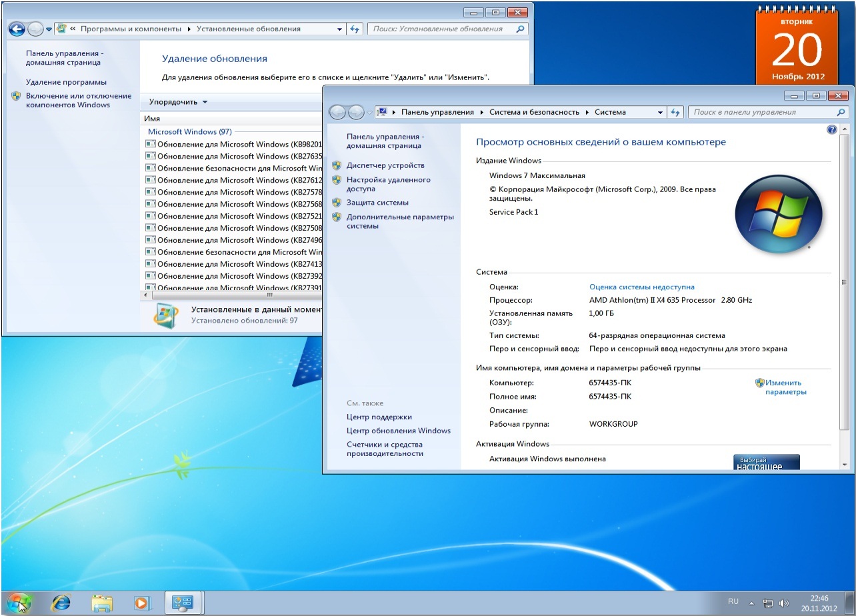Open the volume speaker icon in the tray
This screenshot has height=616, width=856.
coord(783,603)
